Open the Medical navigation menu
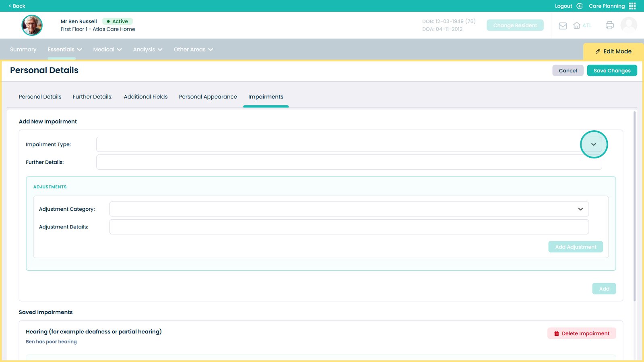Image resolution: width=644 pixels, height=362 pixels. click(107, 49)
